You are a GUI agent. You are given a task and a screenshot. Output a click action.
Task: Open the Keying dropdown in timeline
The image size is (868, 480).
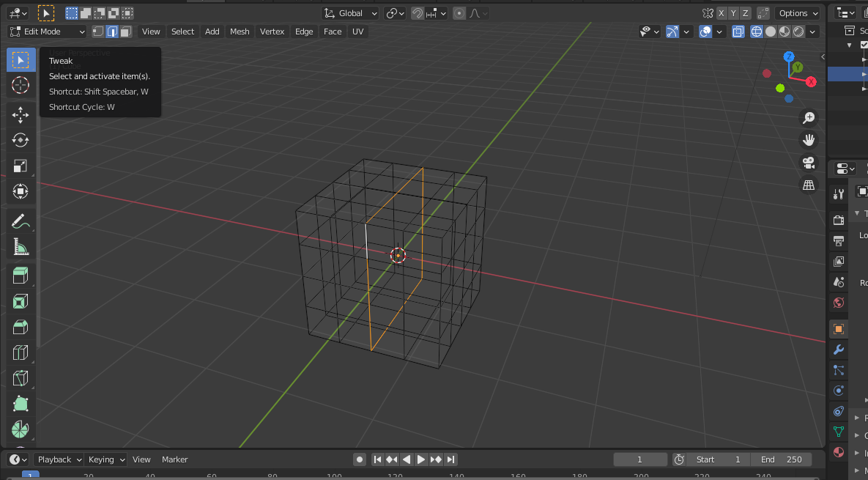(x=106, y=459)
